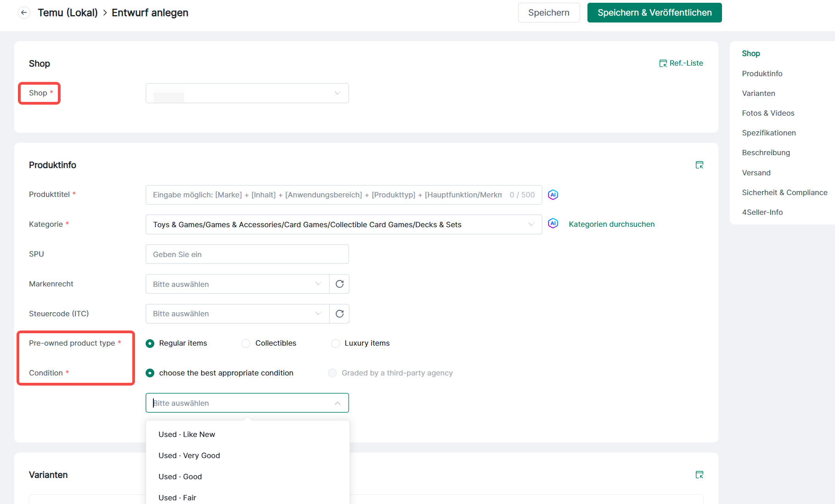Click the AI icon beside Kategorie field
This screenshot has height=504, width=835.
(553, 224)
